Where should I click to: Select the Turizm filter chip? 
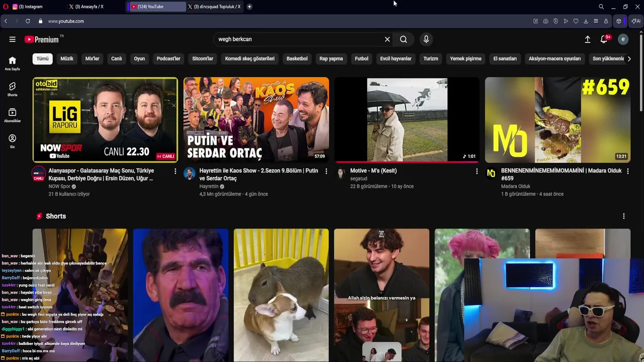point(431,59)
